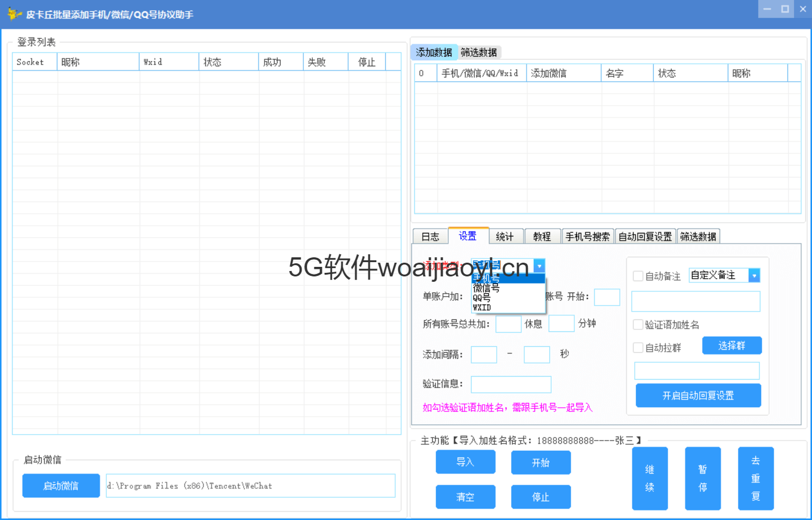Choose 手机号 from the dropdown list
This screenshot has height=520, width=812.
pyautogui.click(x=508, y=278)
